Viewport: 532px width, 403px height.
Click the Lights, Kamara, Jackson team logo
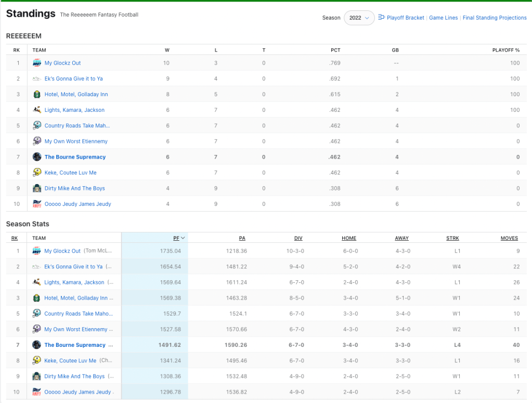(x=37, y=110)
